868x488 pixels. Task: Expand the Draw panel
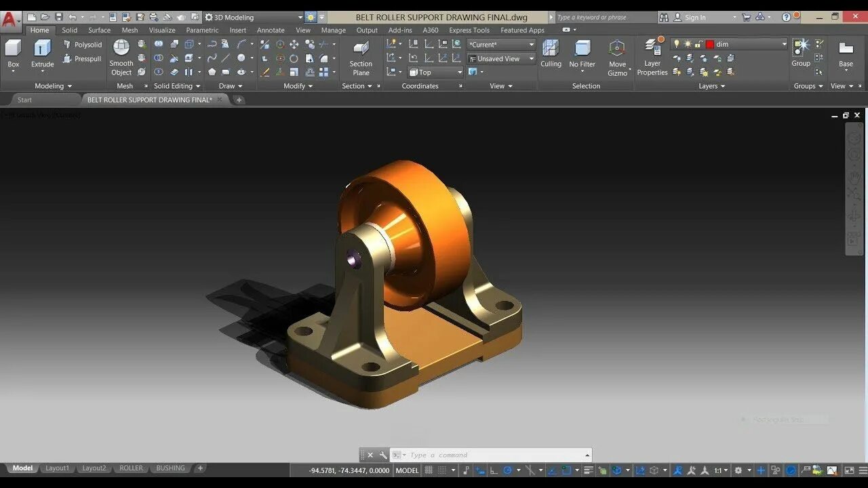point(231,86)
